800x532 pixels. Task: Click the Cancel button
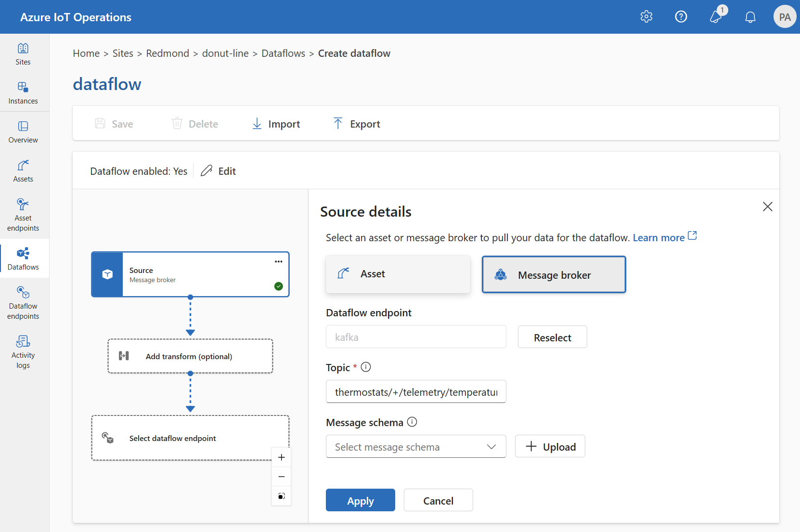point(439,500)
